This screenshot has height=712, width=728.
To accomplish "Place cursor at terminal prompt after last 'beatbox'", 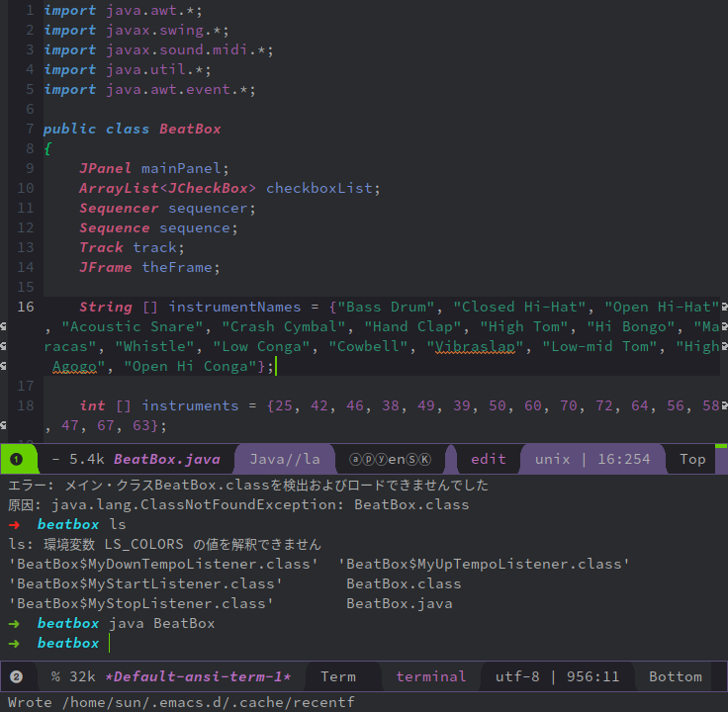I will (x=109, y=643).
